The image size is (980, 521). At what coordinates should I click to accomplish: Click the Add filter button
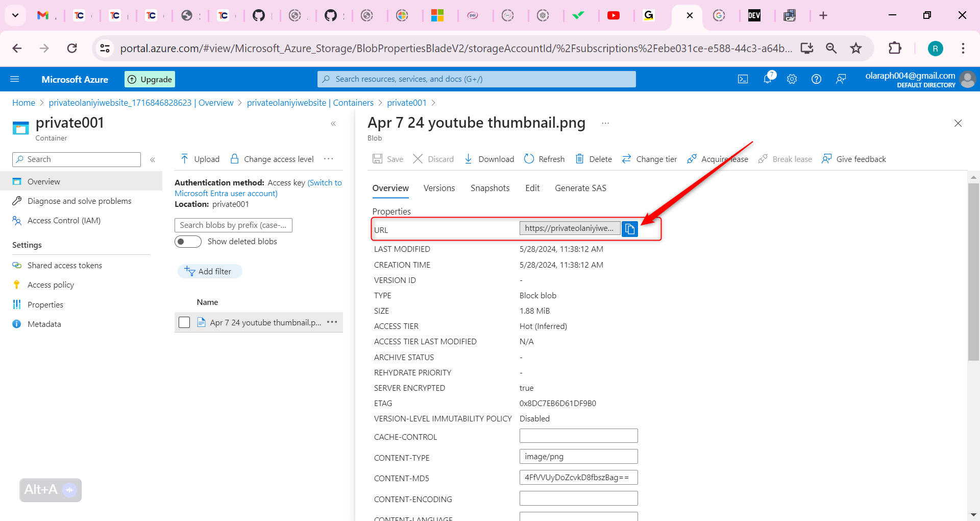tap(209, 271)
